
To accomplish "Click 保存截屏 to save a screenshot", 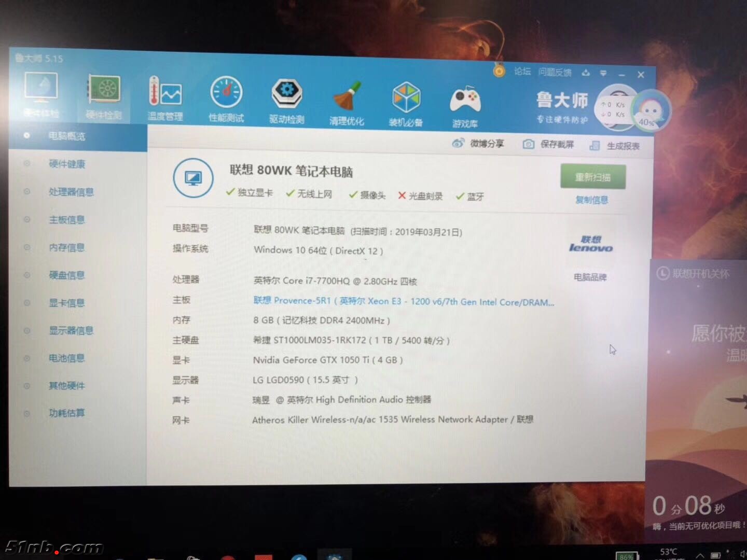I will [x=549, y=144].
